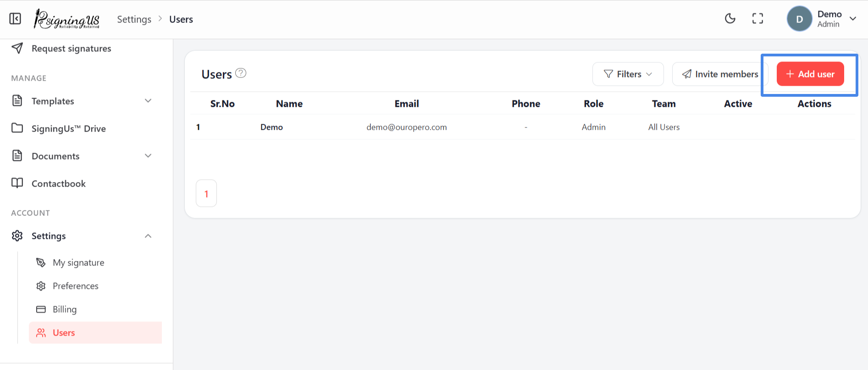Click the SigningUS logo
This screenshot has width=868, height=370.
tap(67, 19)
